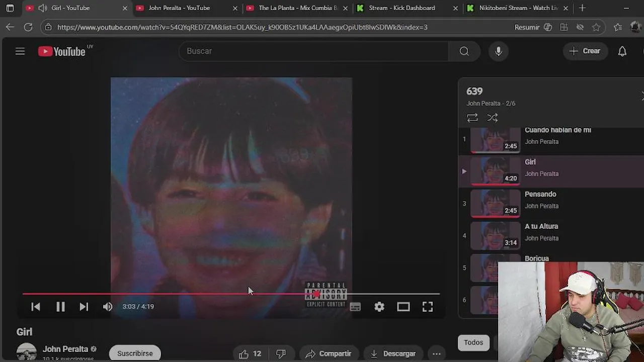Click the Descargar download button
Image resolution: width=644 pixels, height=362 pixels.
(392, 353)
